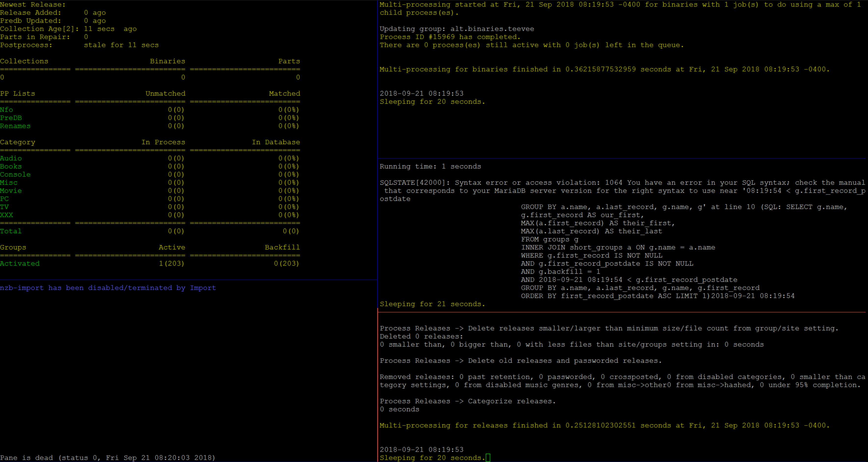
Task: Click the Pane is dead status message
Action: [108, 458]
